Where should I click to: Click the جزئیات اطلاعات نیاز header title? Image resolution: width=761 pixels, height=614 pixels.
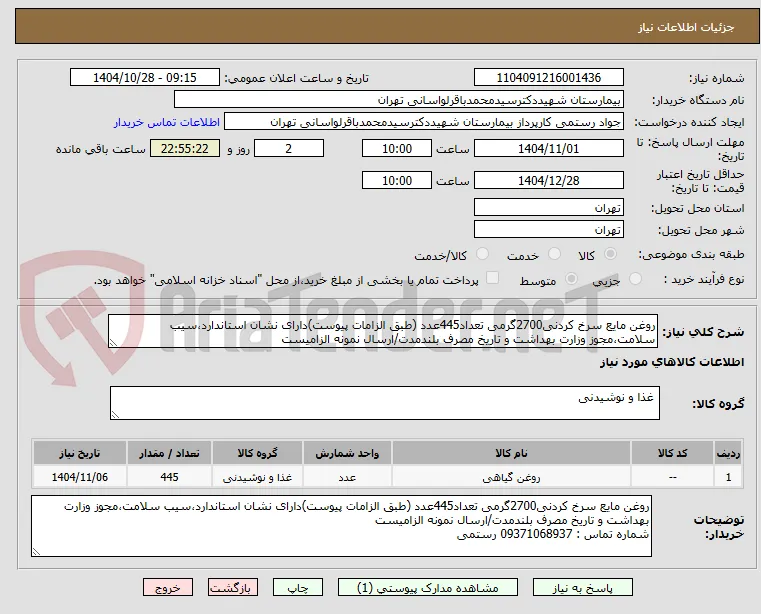pyautogui.click(x=686, y=27)
